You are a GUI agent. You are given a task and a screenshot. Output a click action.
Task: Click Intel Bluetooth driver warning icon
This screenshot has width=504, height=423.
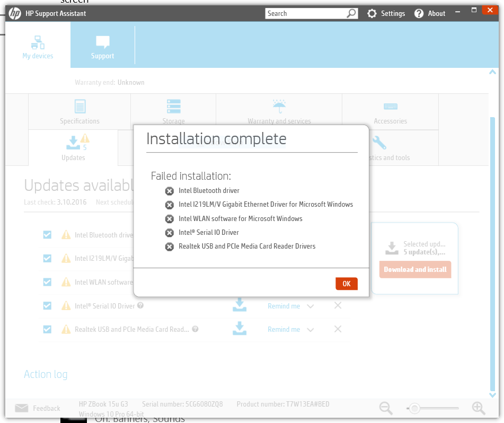click(x=66, y=235)
